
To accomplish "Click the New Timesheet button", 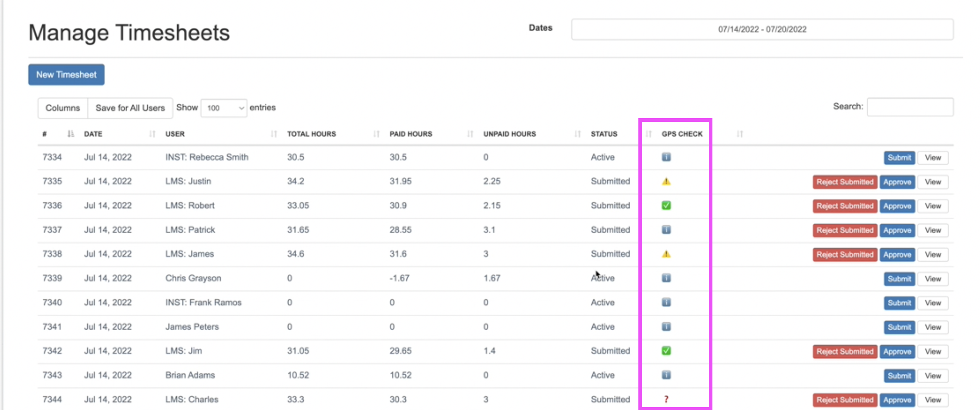I will (66, 74).
